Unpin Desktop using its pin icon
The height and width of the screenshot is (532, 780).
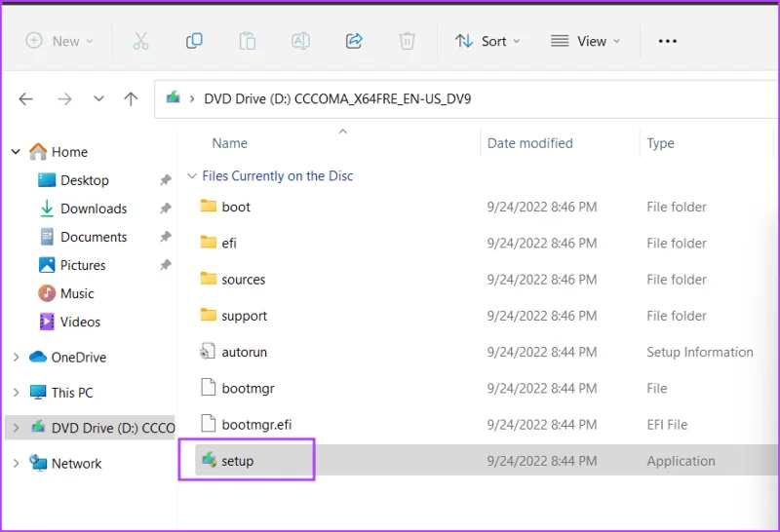point(166,180)
